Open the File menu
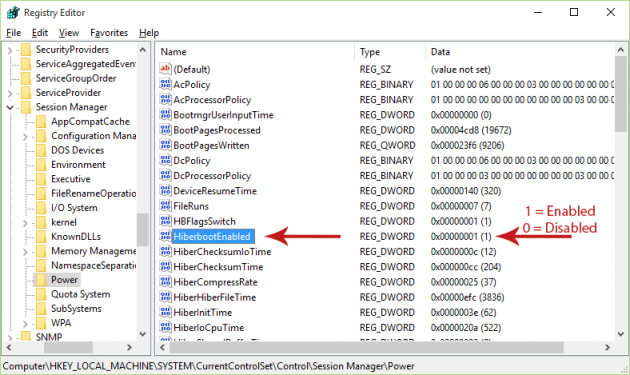This screenshot has height=375, width=630. (x=14, y=33)
